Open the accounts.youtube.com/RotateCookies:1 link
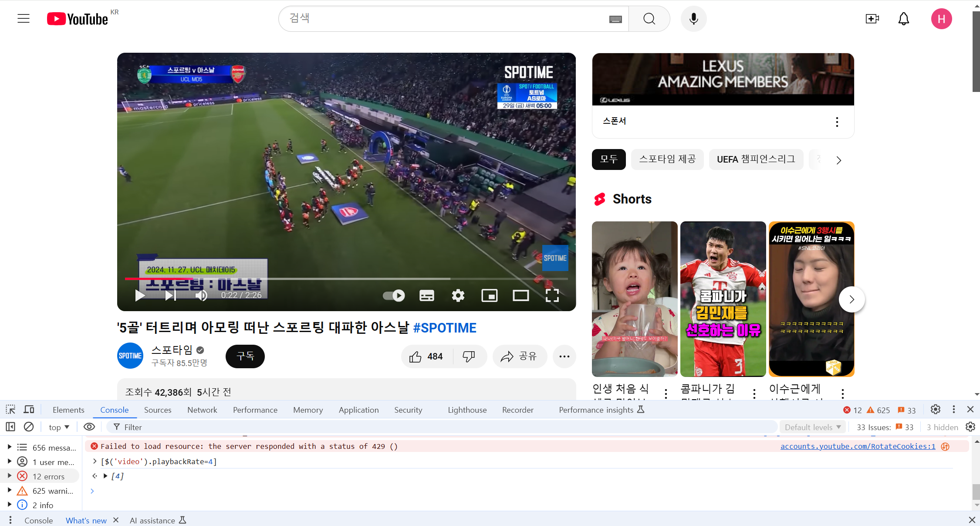 [x=858, y=446]
